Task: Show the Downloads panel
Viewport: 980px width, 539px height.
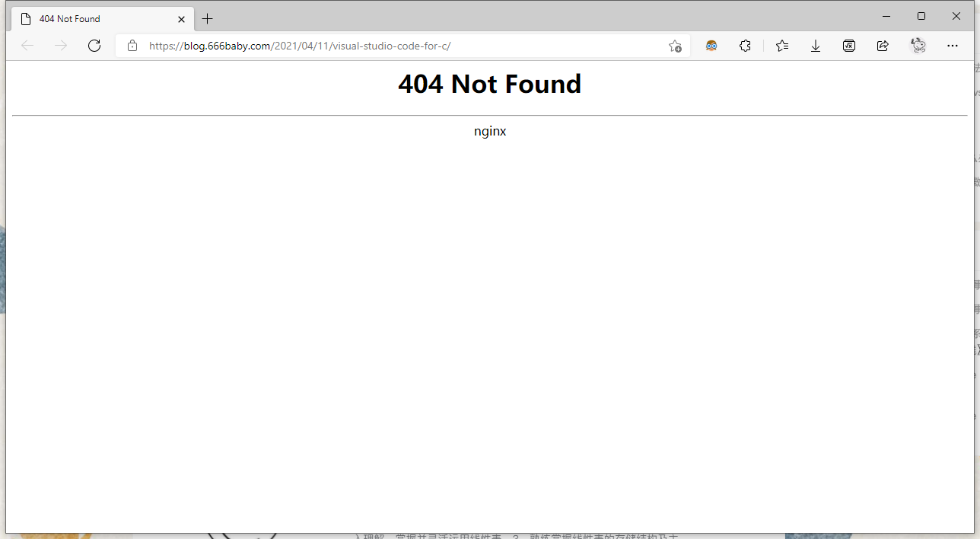Action: (x=816, y=46)
